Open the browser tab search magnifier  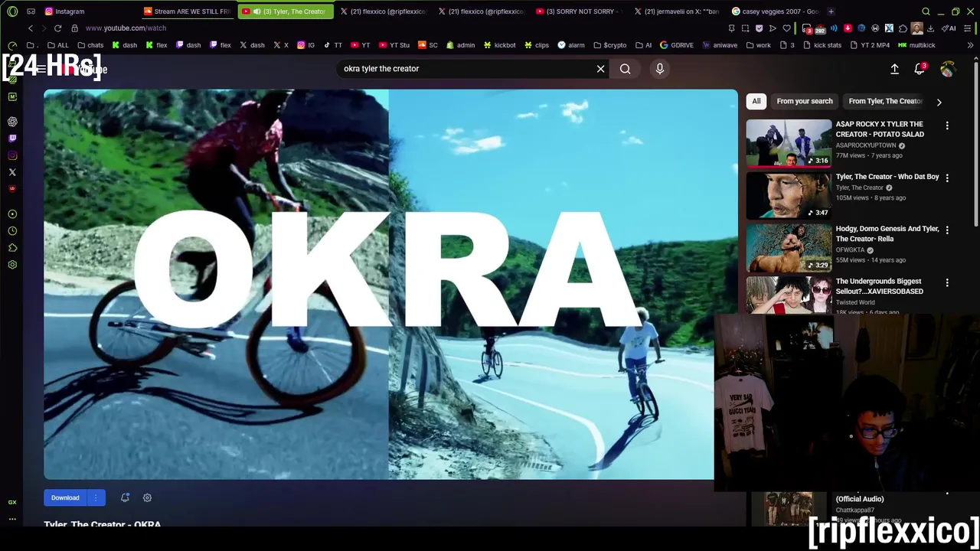pos(926,11)
